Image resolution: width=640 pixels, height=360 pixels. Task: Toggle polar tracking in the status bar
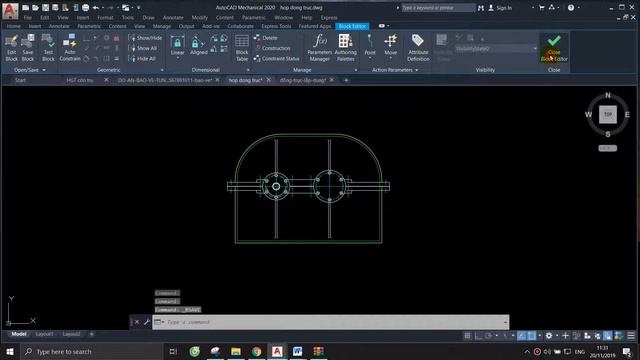[x=489, y=336]
